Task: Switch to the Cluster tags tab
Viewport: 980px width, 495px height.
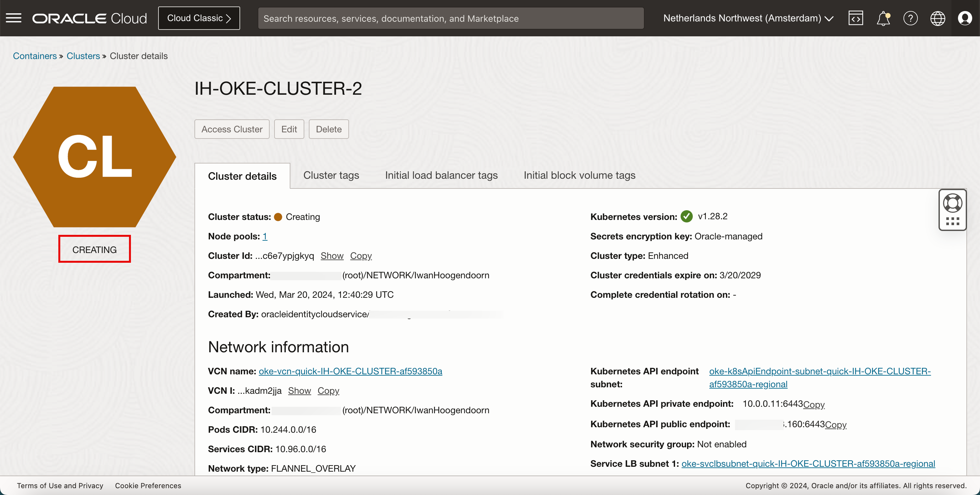Action: coord(331,175)
